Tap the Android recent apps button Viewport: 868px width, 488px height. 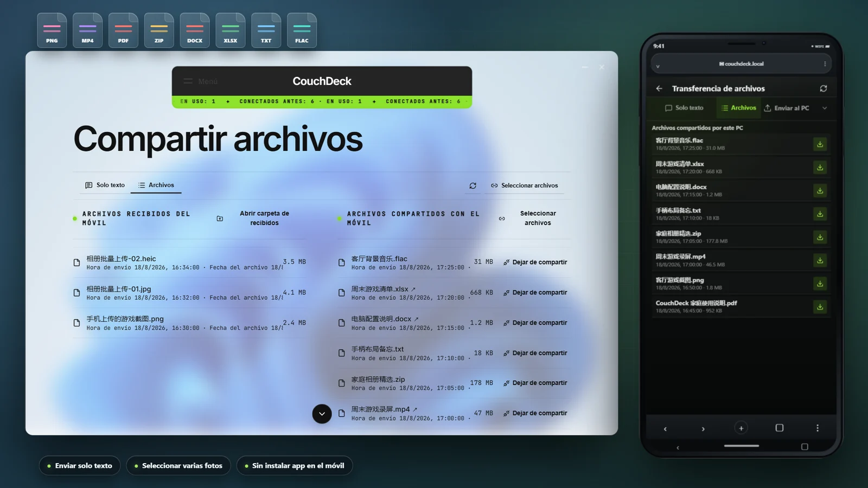tap(805, 447)
